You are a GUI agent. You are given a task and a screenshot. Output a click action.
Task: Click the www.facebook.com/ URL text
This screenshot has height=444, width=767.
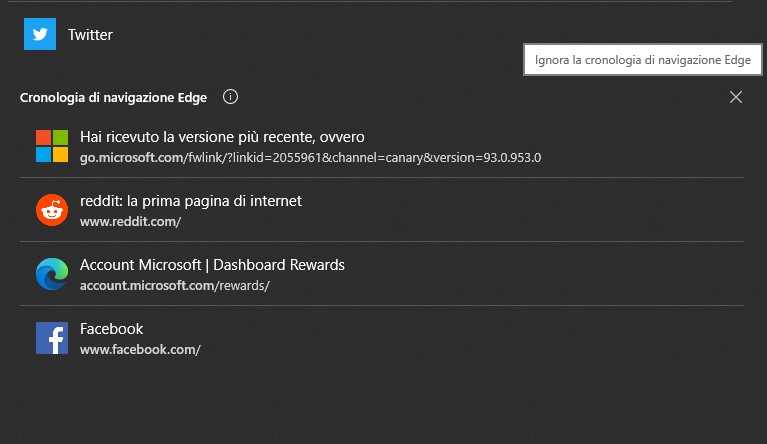coord(140,350)
